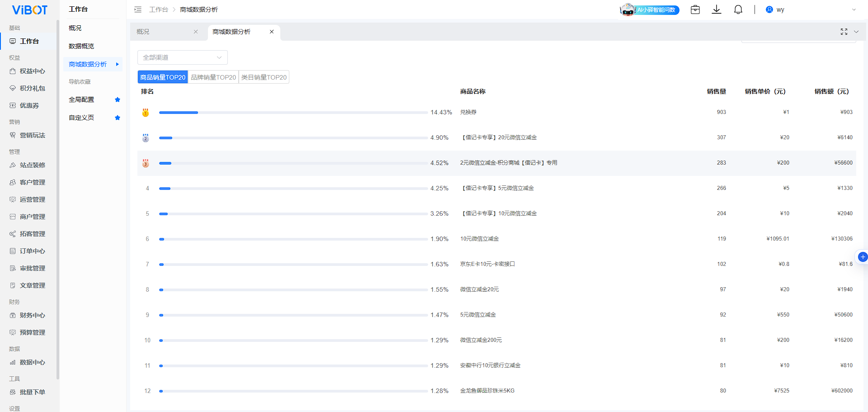Expand the 全部渠道 channel dropdown
Viewport: 868px width, 412px height.
183,57
